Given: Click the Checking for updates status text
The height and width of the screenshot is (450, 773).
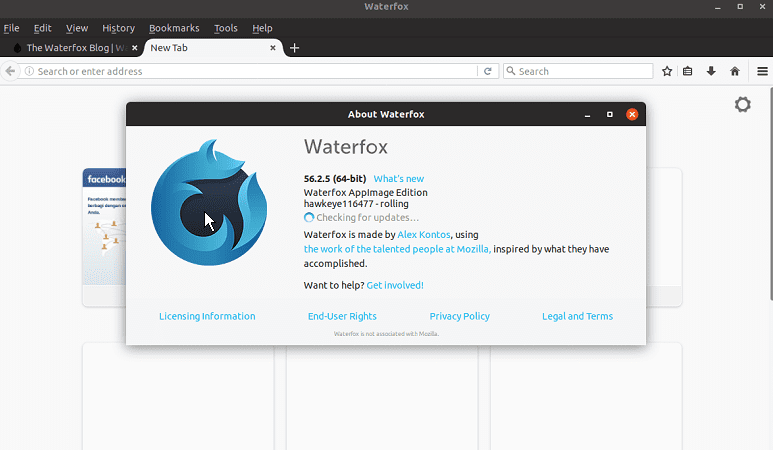Looking at the screenshot, I should tap(367, 217).
